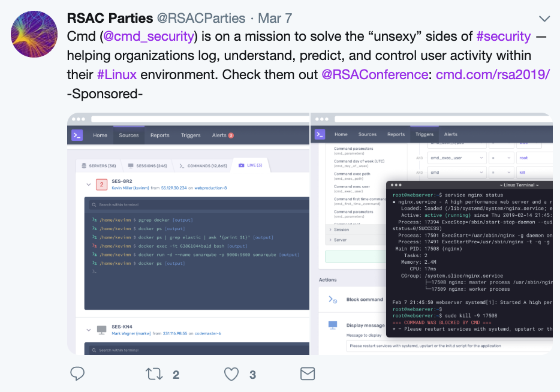Open the cmd.com/rsa2019/ link

click(x=493, y=74)
